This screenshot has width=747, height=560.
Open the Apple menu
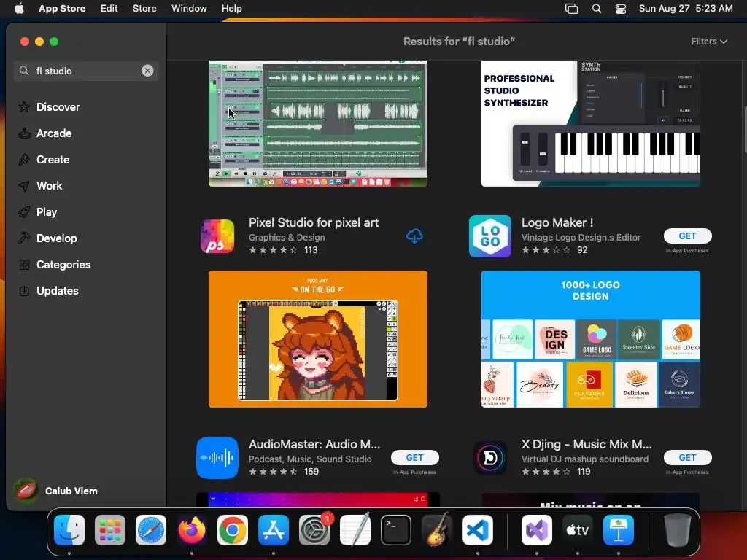[x=19, y=8]
